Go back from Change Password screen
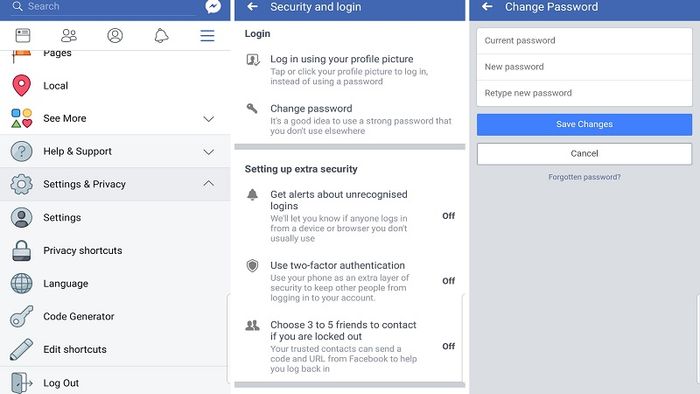This screenshot has height=394, width=700. 488,7
